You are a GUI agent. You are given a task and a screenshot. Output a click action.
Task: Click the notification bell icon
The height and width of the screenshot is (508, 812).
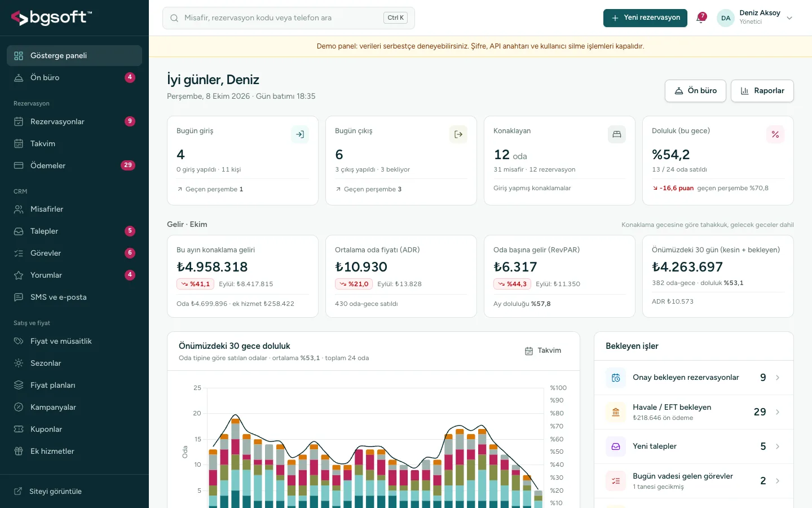click(x=701, y=17)
